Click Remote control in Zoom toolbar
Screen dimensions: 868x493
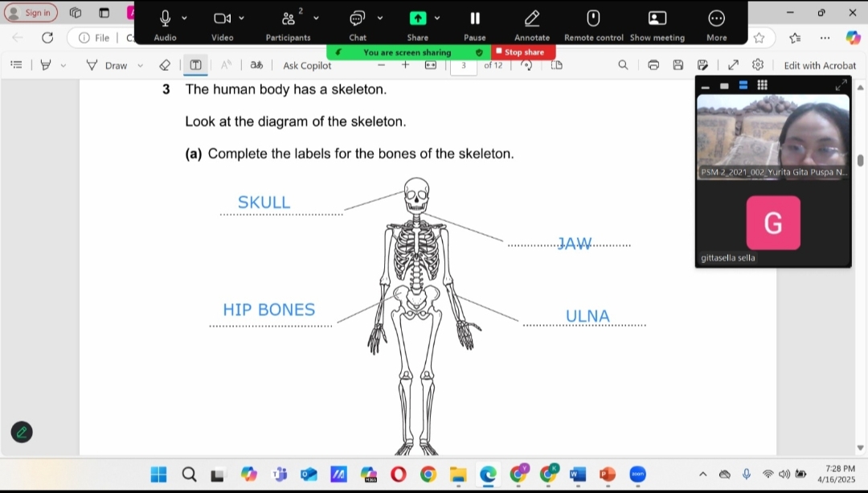click(593, 25)
